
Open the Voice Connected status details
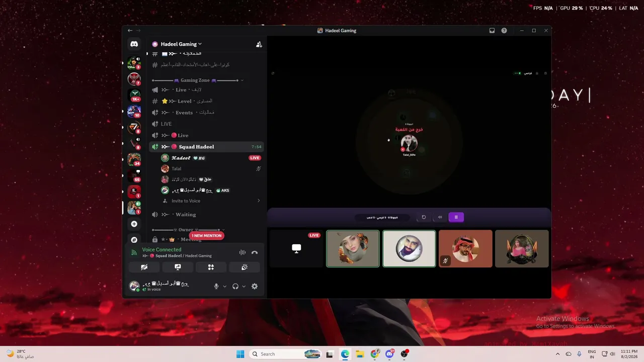coord(162,249)
